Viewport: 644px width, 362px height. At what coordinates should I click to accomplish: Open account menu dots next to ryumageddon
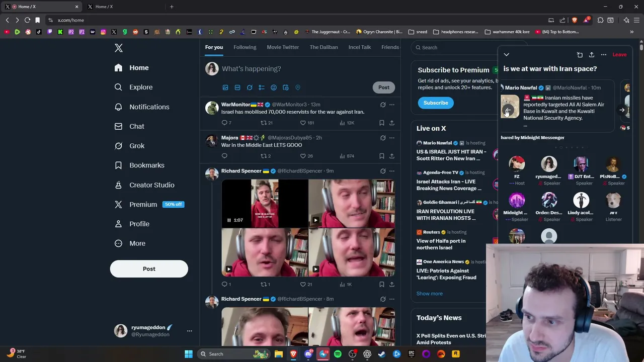pos(189,331)
